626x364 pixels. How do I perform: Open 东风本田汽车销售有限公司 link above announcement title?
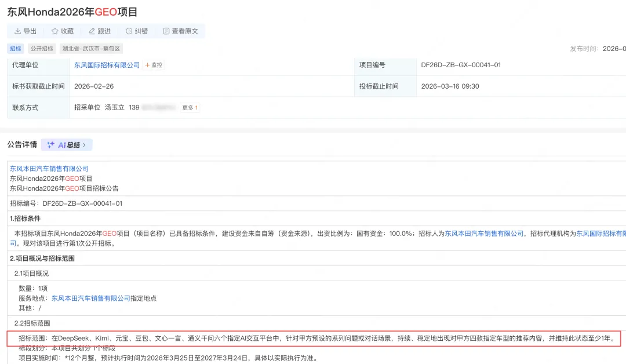click(49, 169)
